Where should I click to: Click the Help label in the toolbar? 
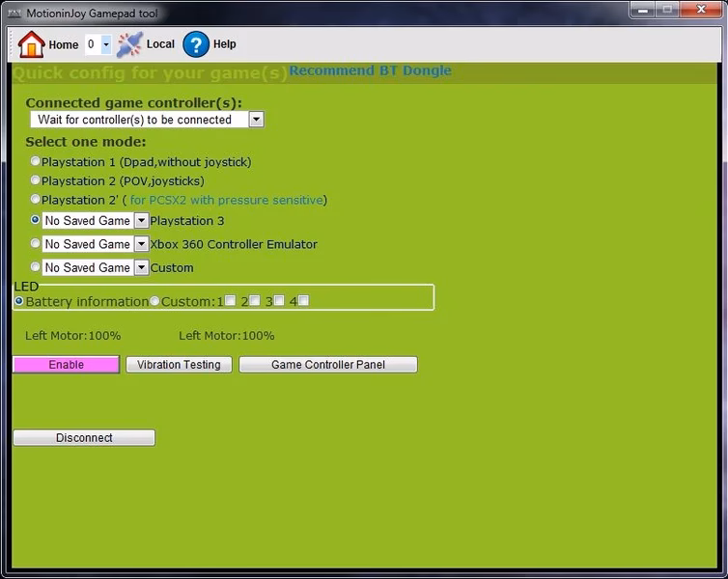225,44
